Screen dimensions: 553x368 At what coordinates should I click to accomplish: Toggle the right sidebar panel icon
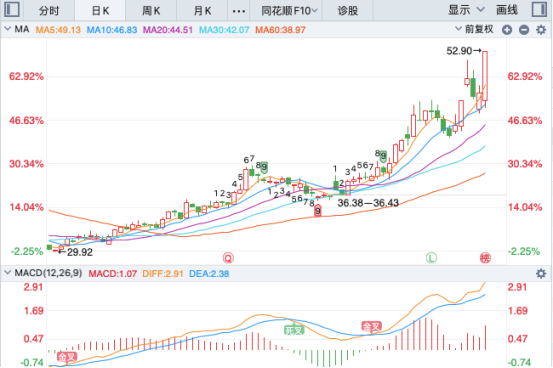[x=540, y=10]
